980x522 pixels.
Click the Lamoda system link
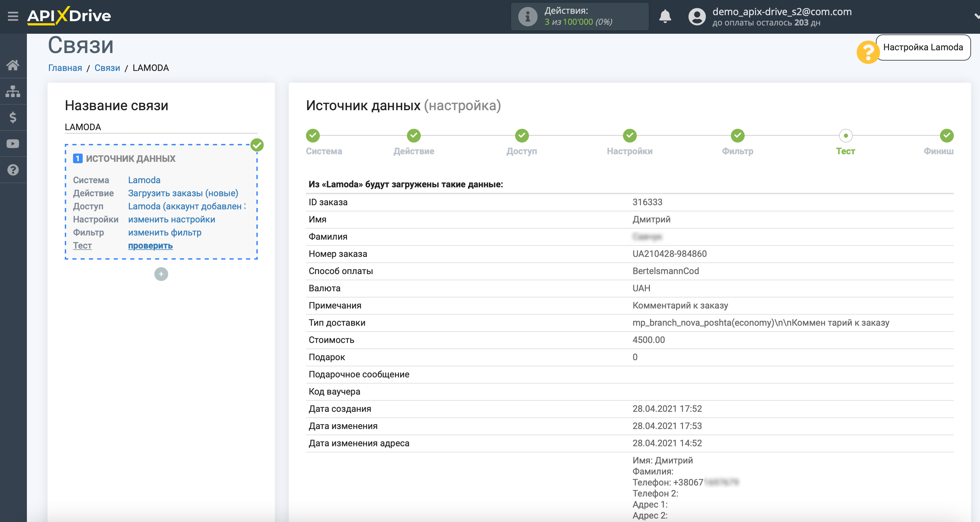click(144, 180)
